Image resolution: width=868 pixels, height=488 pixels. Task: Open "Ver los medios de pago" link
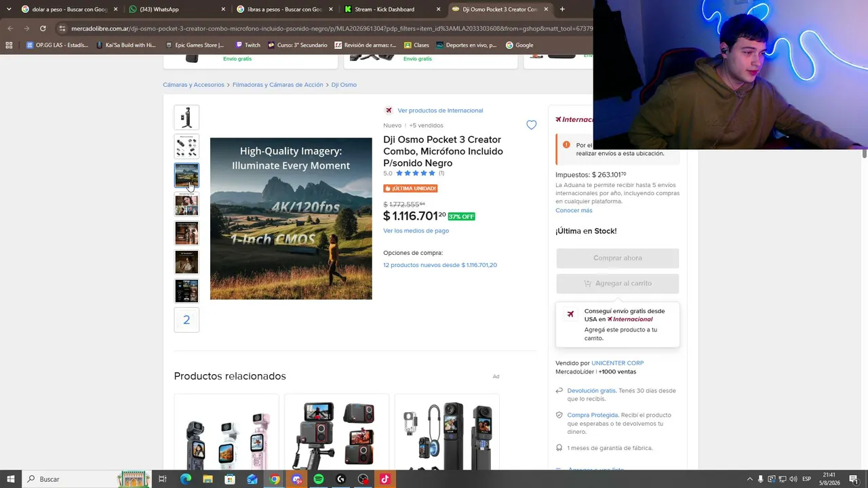[416, 230]
